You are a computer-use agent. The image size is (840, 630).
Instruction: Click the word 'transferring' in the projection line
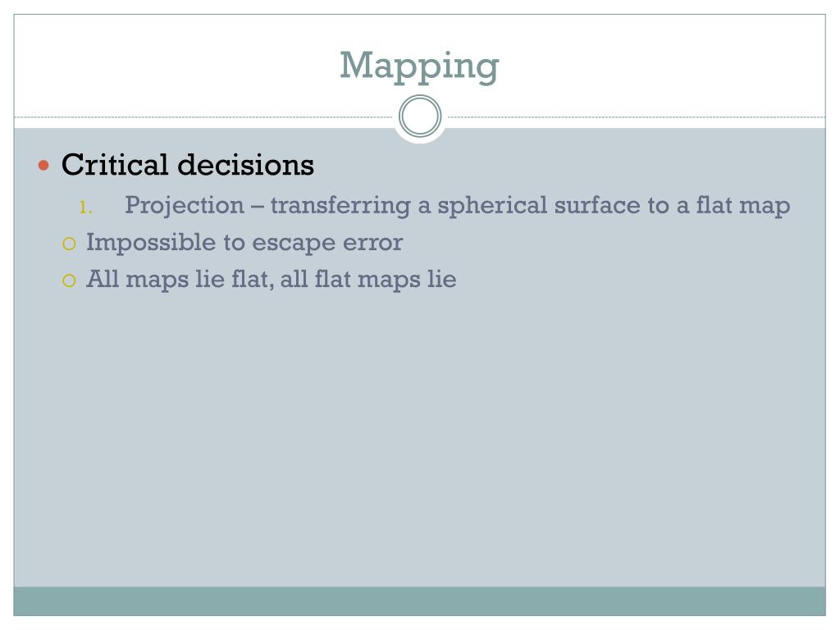(x=340, y=206)
